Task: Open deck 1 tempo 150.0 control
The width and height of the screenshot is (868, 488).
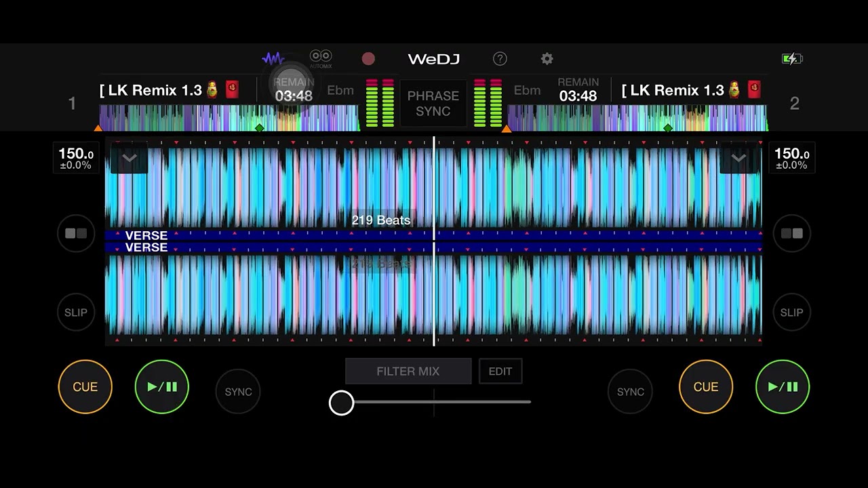Action: point(76,159)
